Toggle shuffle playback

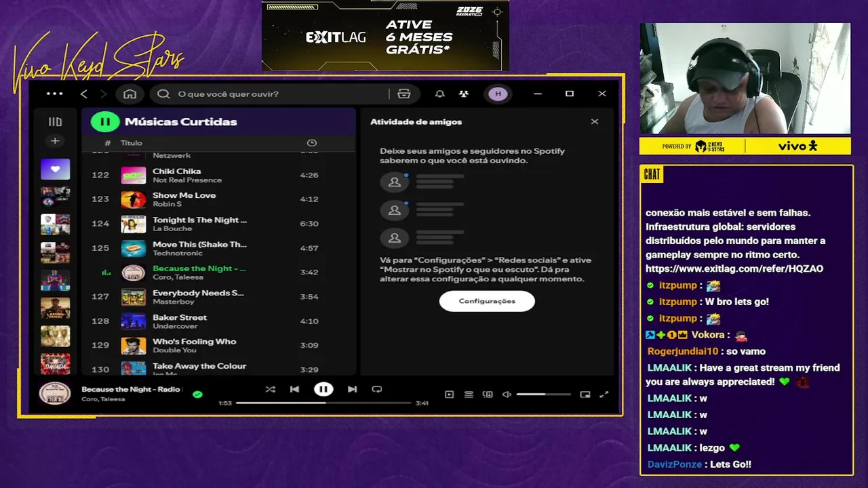(270, 389)
